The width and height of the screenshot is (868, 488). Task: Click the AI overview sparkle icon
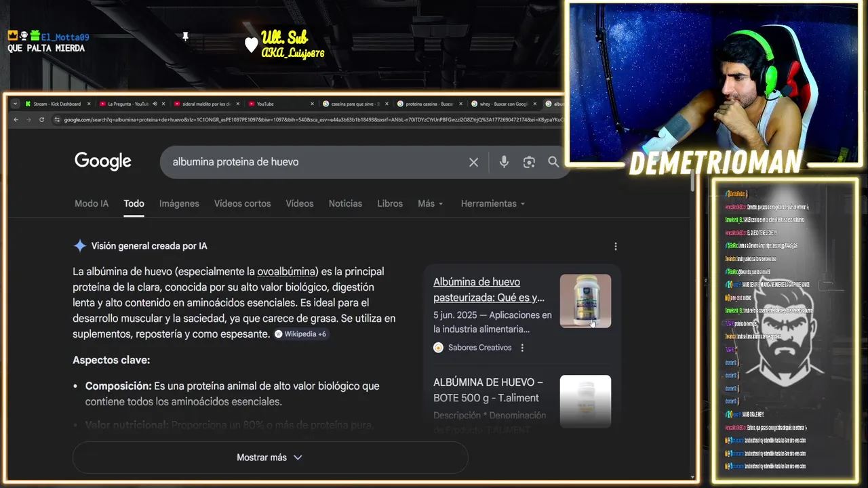pos(80,246)
